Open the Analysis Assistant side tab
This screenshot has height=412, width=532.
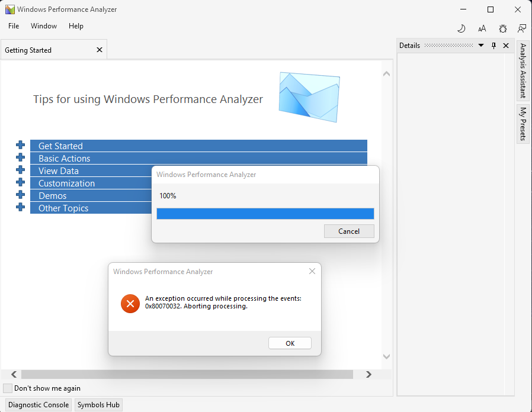coord(523,70)
